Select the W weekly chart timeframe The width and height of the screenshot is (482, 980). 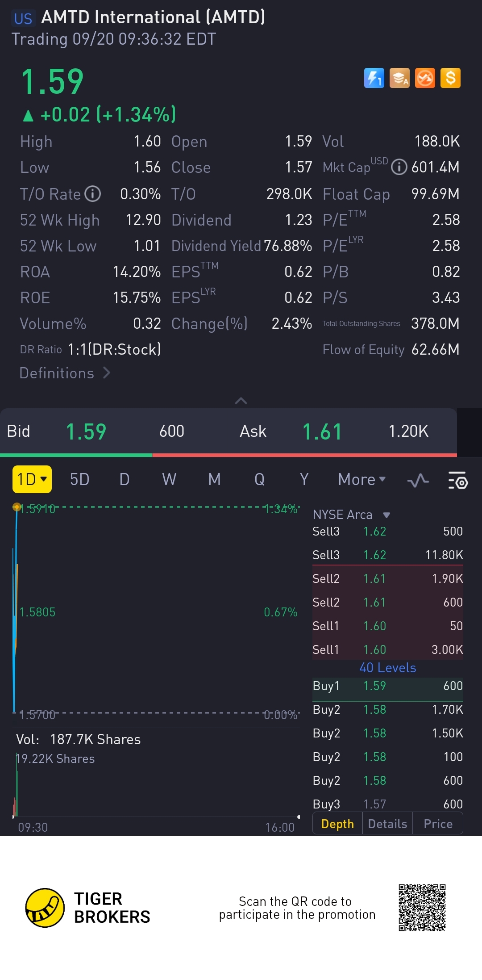169,479
